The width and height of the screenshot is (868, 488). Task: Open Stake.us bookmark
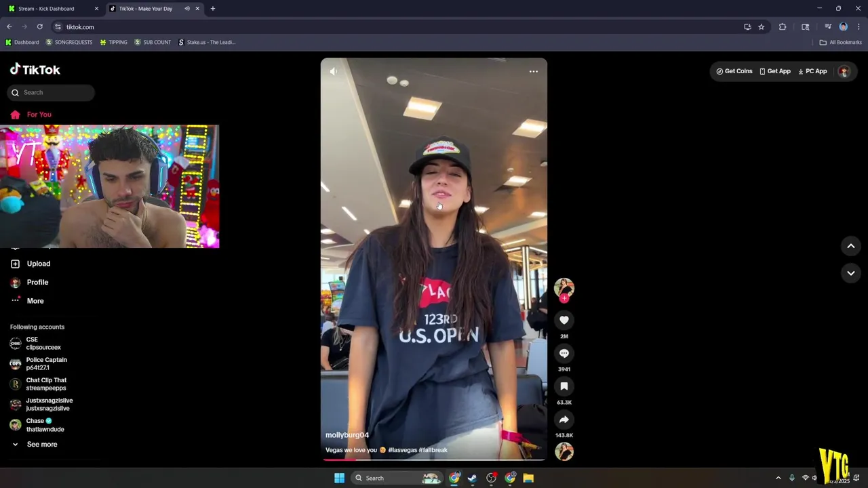click(x=207, y=42)
